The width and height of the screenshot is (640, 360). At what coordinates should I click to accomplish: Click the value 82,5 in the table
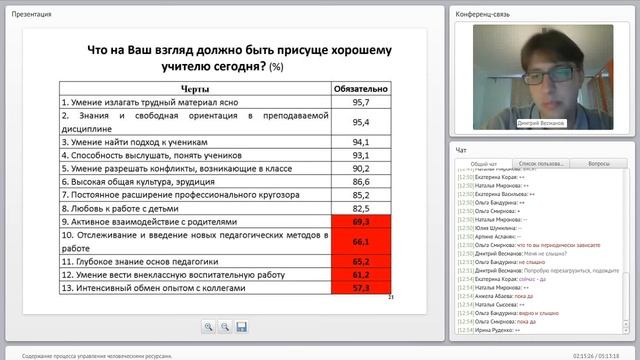[x=361, y=209]
